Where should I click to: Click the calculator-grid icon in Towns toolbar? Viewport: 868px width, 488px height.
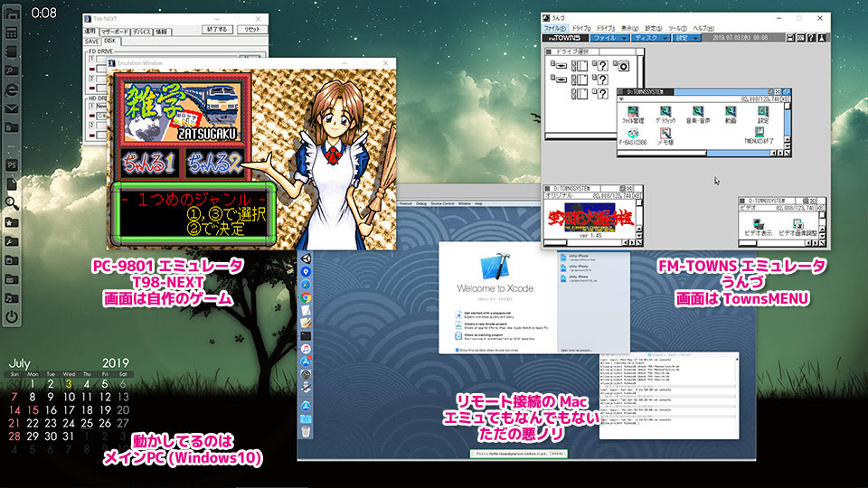(x=800, y=38)
